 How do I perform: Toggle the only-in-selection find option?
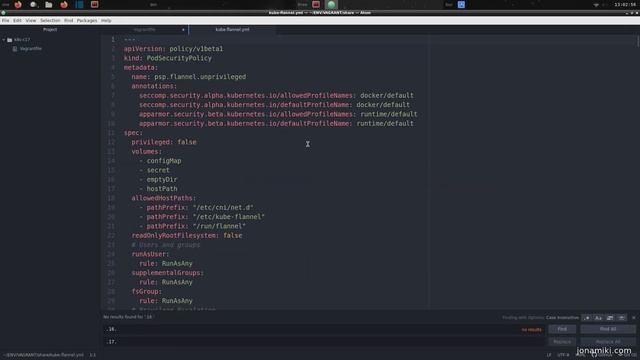coord(610,318)
